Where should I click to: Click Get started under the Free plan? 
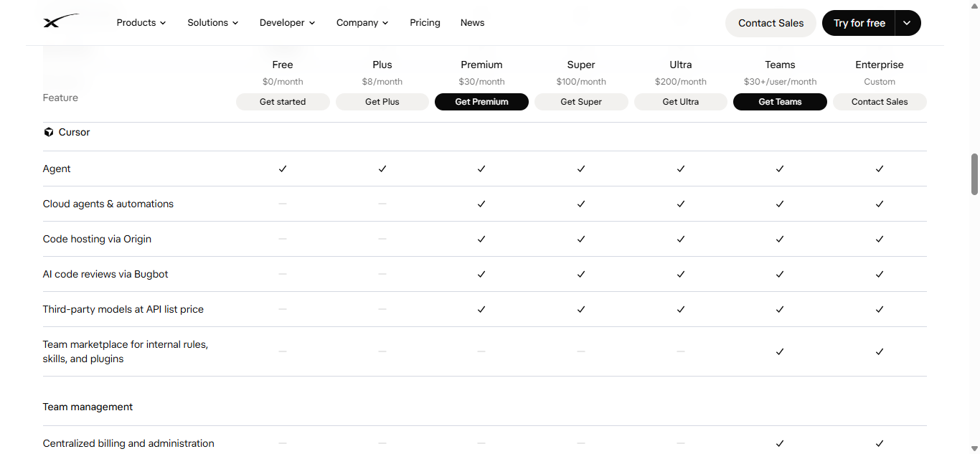[283, 102]
